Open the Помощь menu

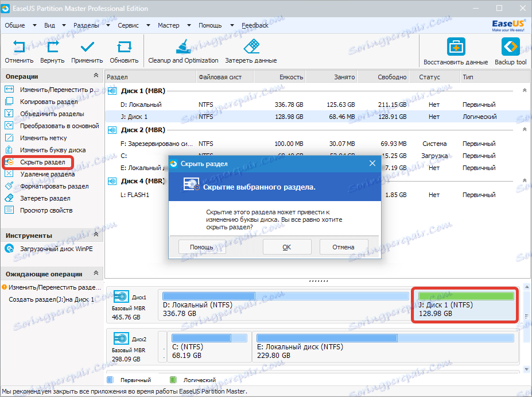coord(216,25)
